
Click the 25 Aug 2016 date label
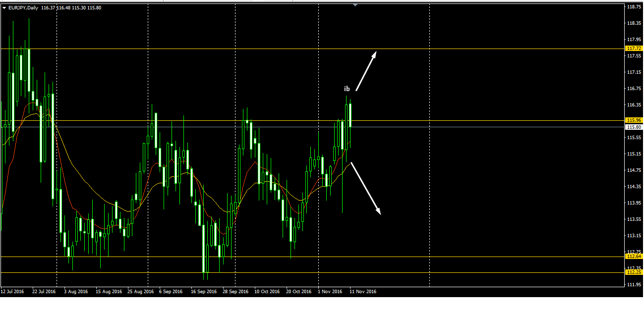pyautogui.click(x=140, y=292)
